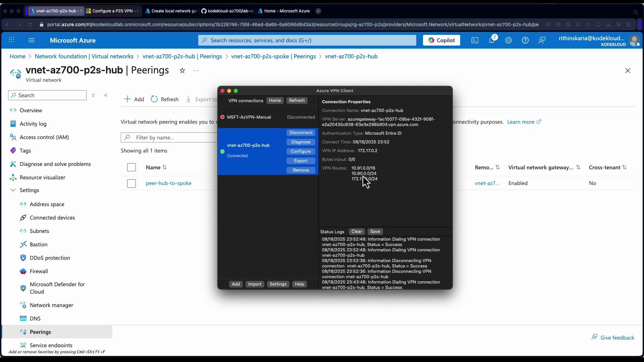The image size is (644, 362).
Task: Check the peer-hub-to-spoke row checkbox
Action: [131, 183]
